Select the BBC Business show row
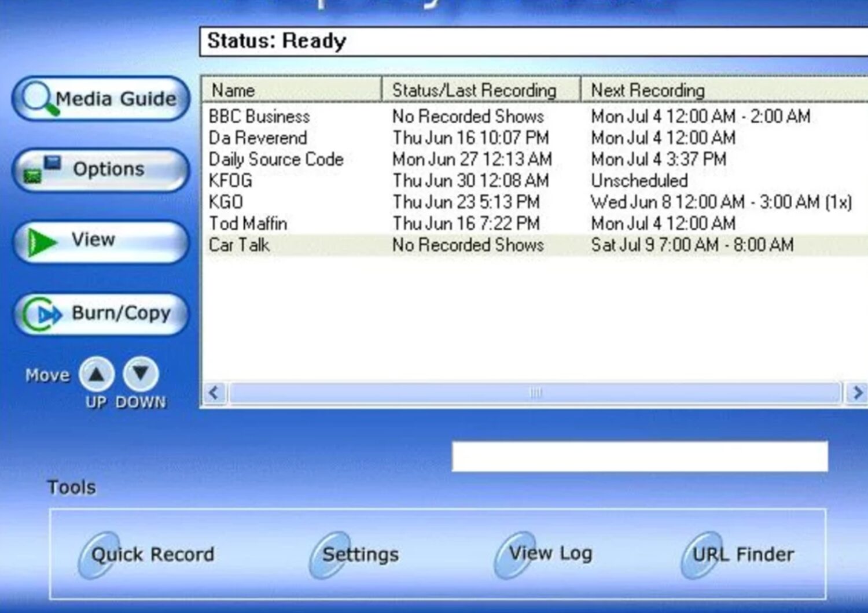This screenshot has height=613, width=868. pos(259,117)
